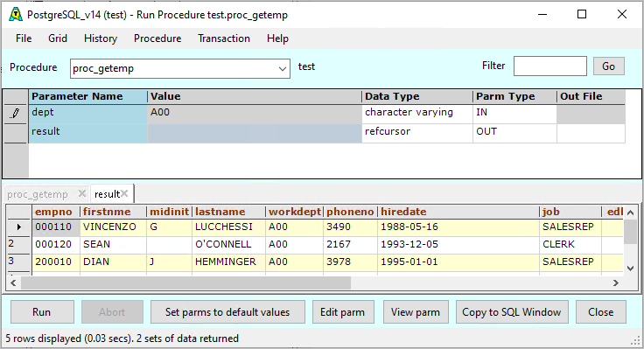This screenshot has height=349, width=644.
Task: Click the horizontal scroll left arrow
Action: click(x=13, y=283)
